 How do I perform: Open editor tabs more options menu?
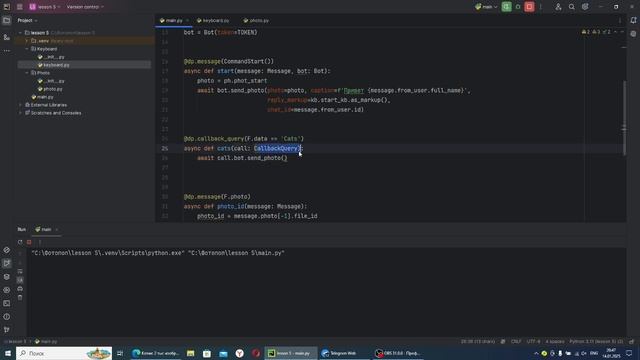tap(620, 20)
